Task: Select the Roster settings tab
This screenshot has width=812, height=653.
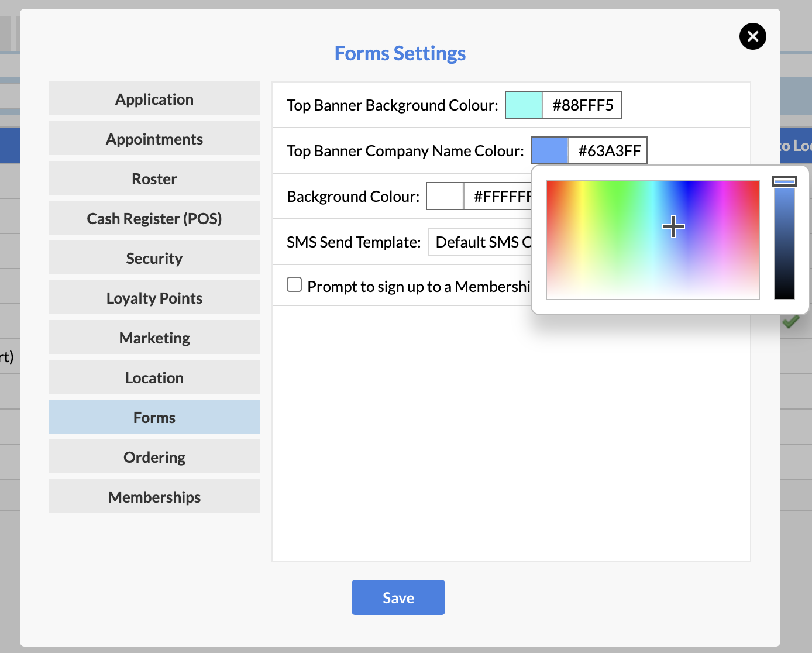Action: [154, 178]
